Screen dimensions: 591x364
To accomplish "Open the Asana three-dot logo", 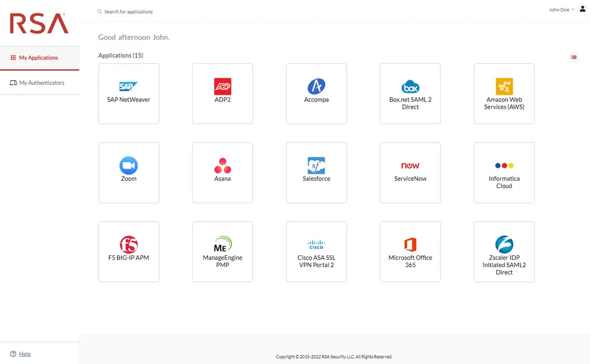I will click(x=222, y=165).
